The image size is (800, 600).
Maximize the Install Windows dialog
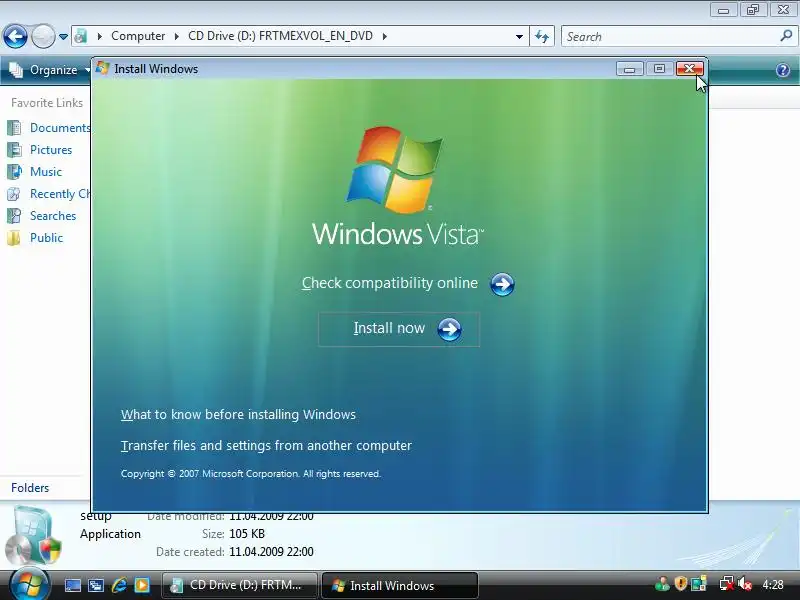click(x=659, y=69)
